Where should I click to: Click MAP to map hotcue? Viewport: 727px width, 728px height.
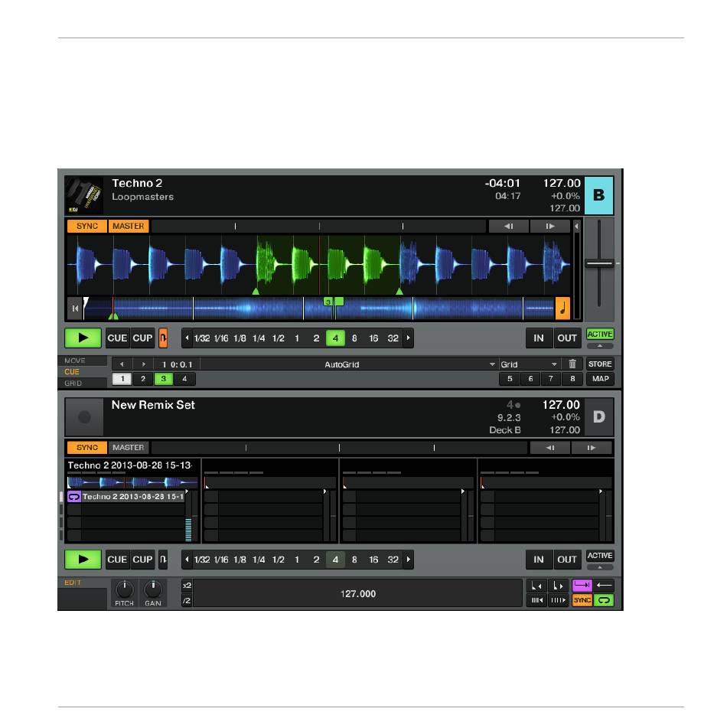pyautogui.click(x=600, y=379)
